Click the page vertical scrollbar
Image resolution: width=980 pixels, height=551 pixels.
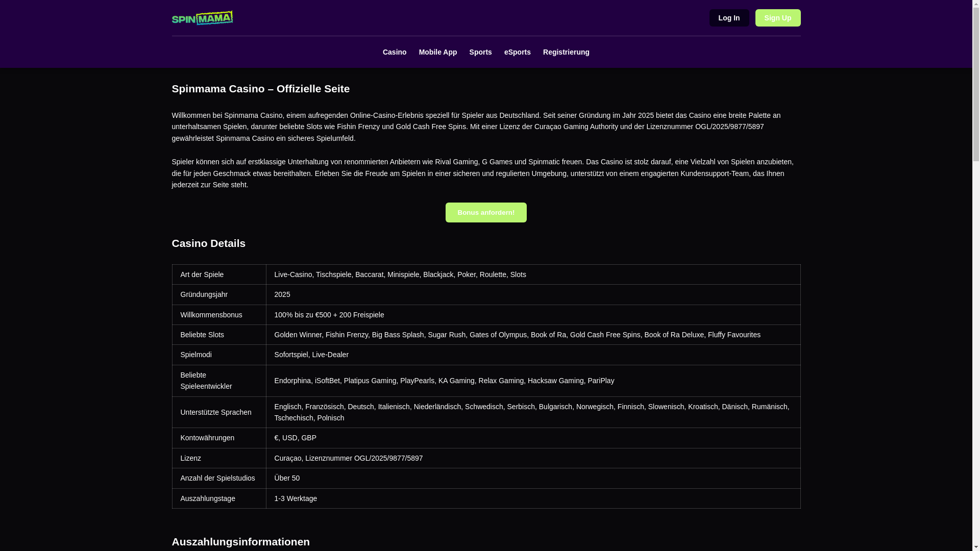[x=976, y=275]
